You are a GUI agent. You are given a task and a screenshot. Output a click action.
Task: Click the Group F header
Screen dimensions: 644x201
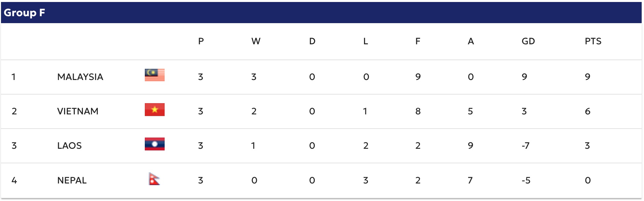[24, 13]
